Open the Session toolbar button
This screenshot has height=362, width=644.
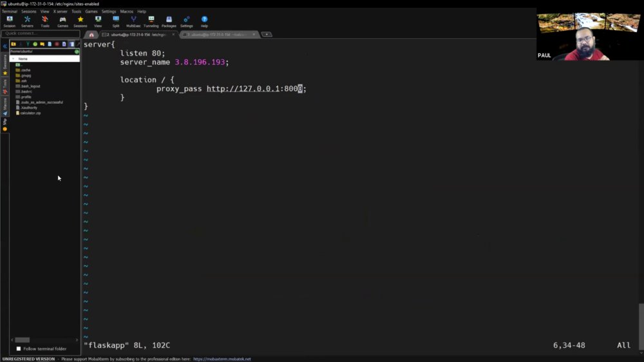(10, 21)
